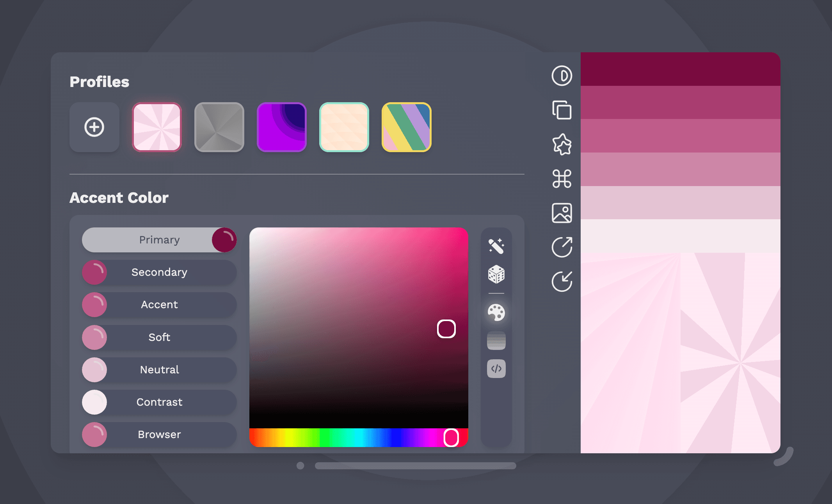
Task: Select the purple profile thumbnail
Action: 281,127
